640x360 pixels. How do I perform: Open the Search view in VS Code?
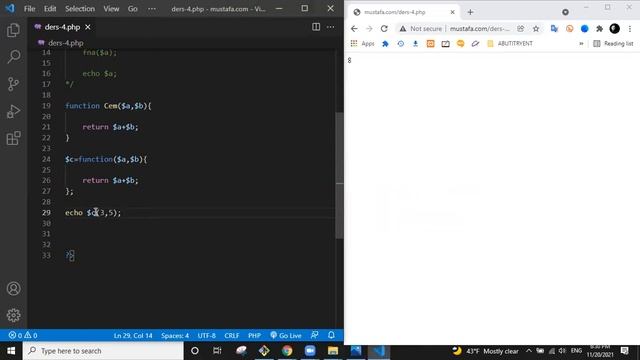click(x=13, y=57)
